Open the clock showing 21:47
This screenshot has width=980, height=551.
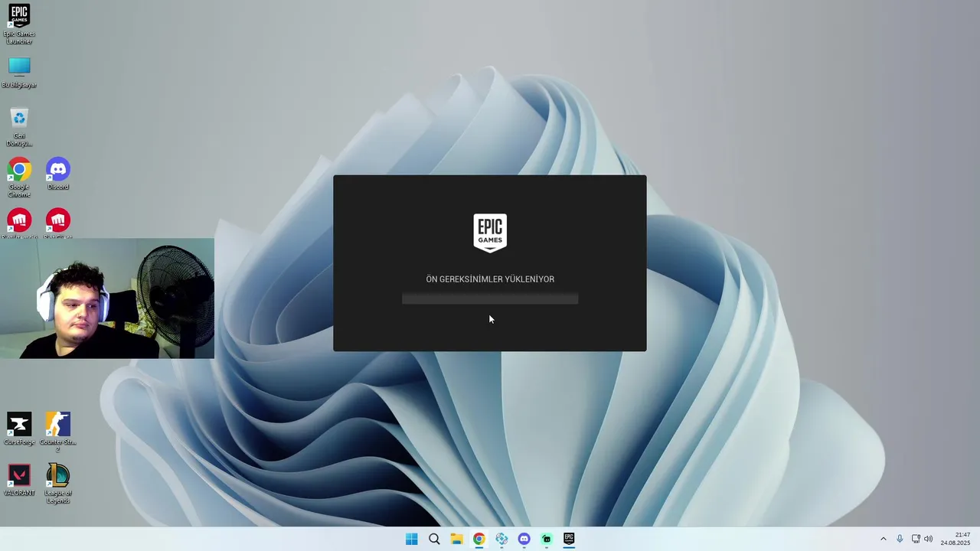click(955, 539)
